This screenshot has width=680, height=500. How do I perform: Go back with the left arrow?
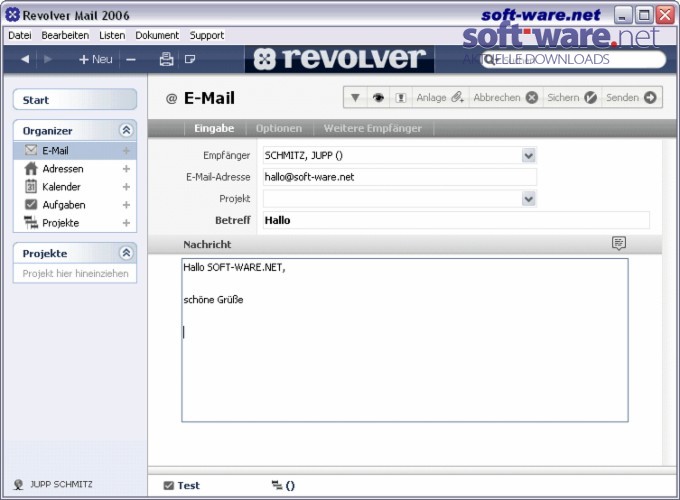pos(25,59)
